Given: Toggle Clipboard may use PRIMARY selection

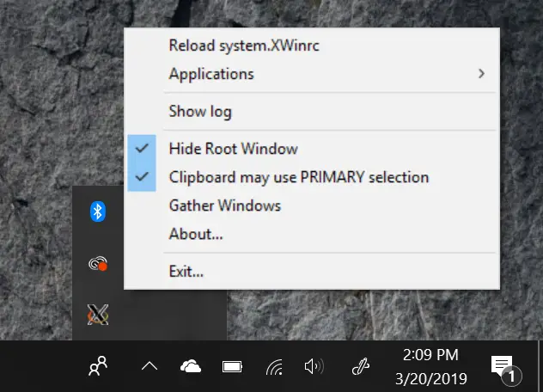Looking at the screenshot, I should 312,177.
